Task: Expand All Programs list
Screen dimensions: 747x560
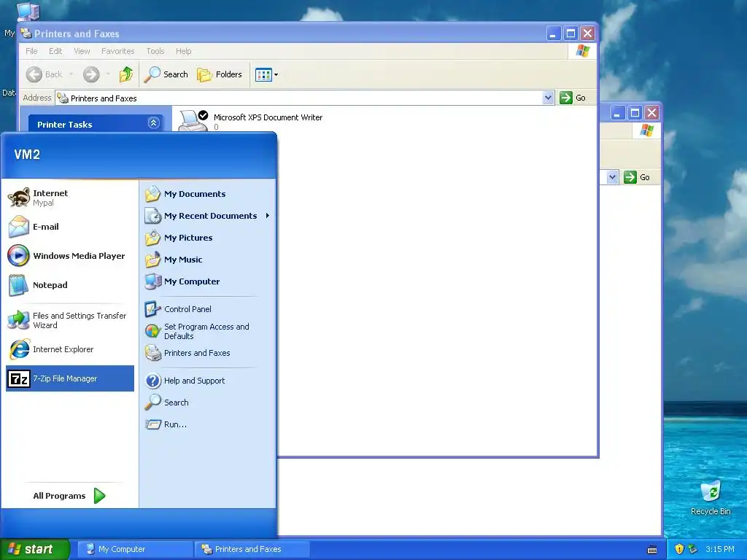Action: 69,496
